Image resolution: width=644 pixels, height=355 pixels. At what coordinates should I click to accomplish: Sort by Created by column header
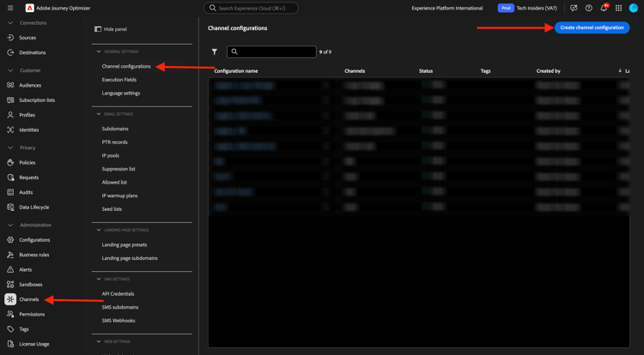549,71
